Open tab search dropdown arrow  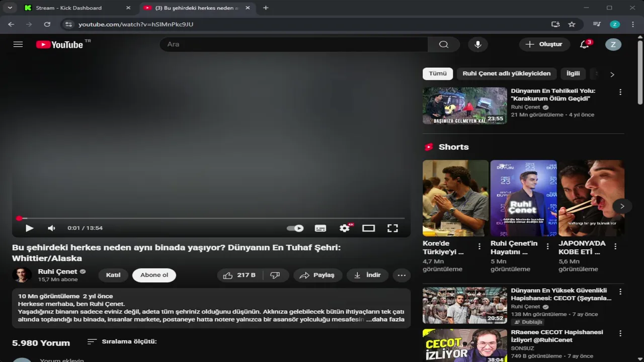pos(10,8)
